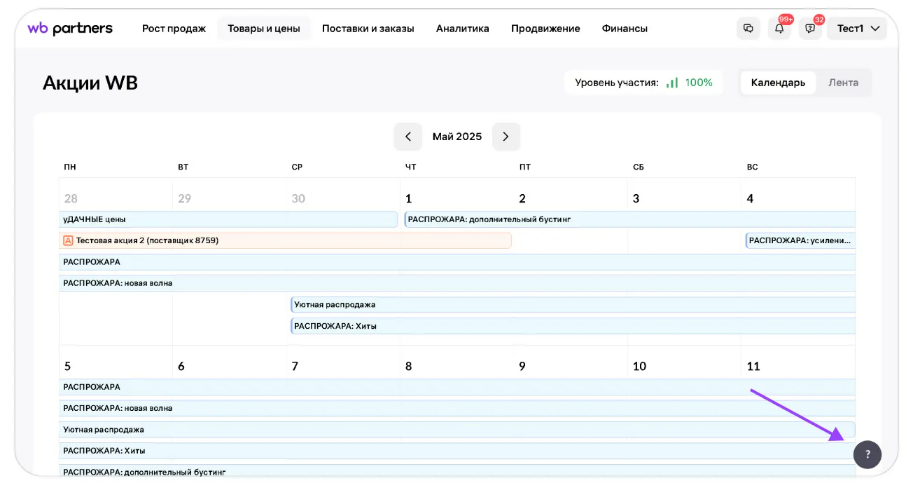Select day 6 in the calendar

(181, 366)
